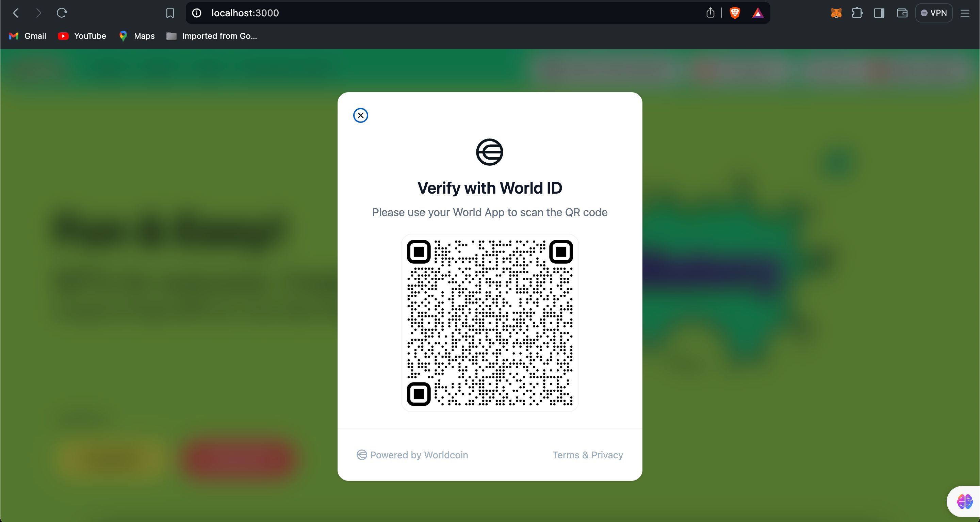Image resolution: width=980 pixels, height=522 pixels.
Task: Click the VPN button
Action: pyautogui.click(x=934, y=13)
